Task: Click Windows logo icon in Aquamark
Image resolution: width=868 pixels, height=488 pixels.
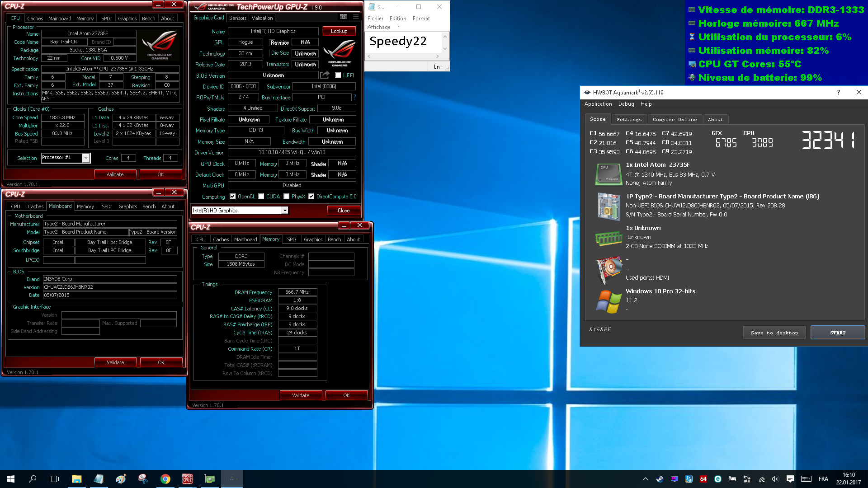Action: click(x=609, y=301)
